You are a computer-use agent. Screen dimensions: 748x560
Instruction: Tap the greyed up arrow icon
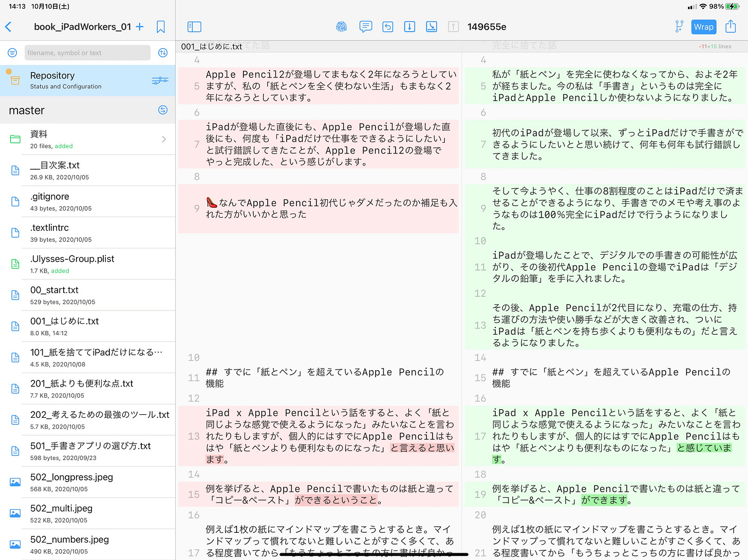453,27
